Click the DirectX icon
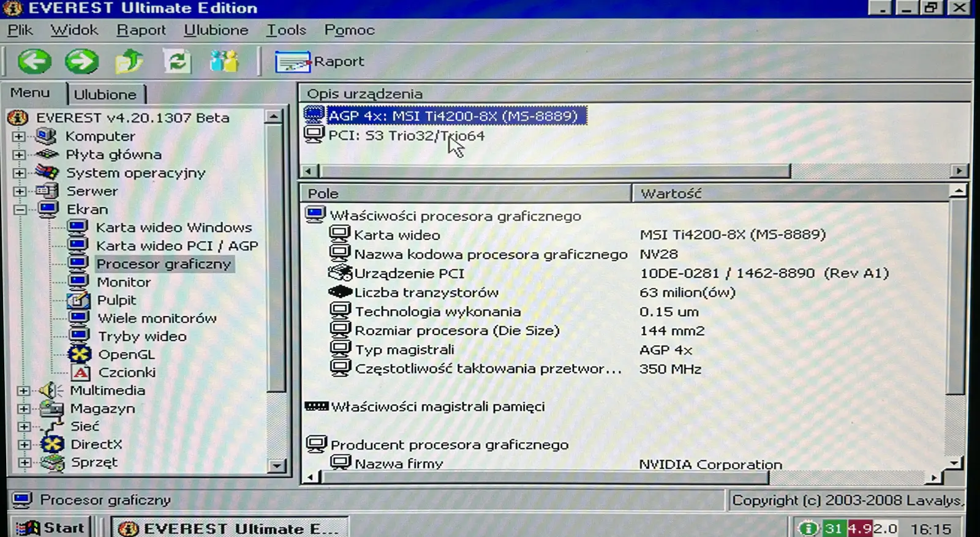 click(x=52, y=445)
